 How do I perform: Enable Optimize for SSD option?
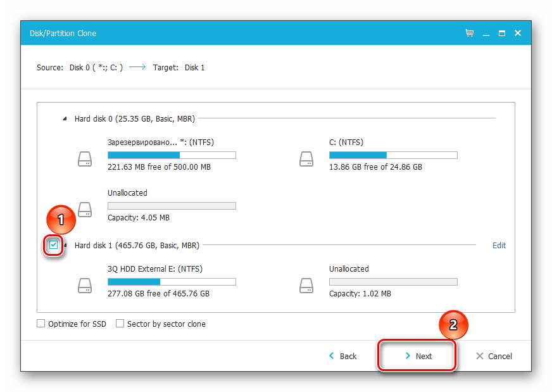coord(41,324)
